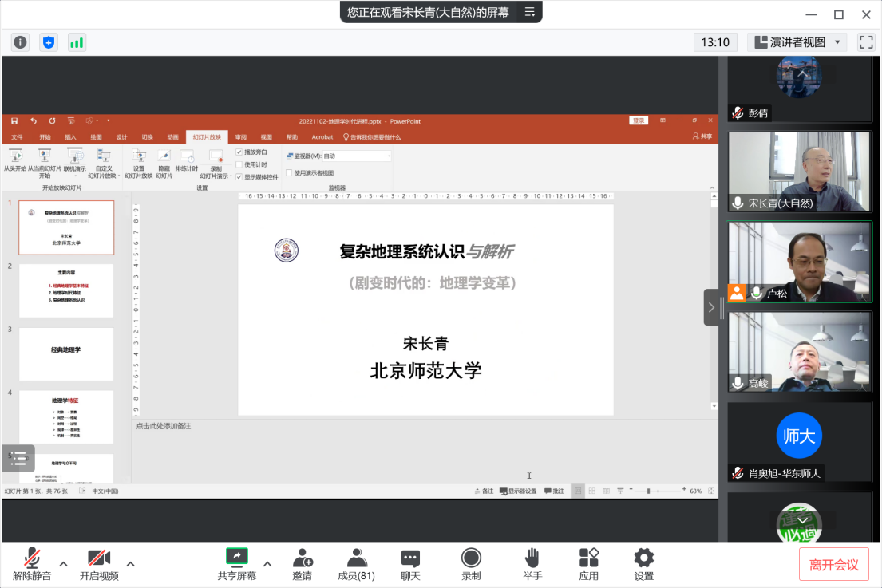This screenshot has height=588, width=882.
Task: Click 离开会议 leave meeting button
Action: tap(833, 564)
